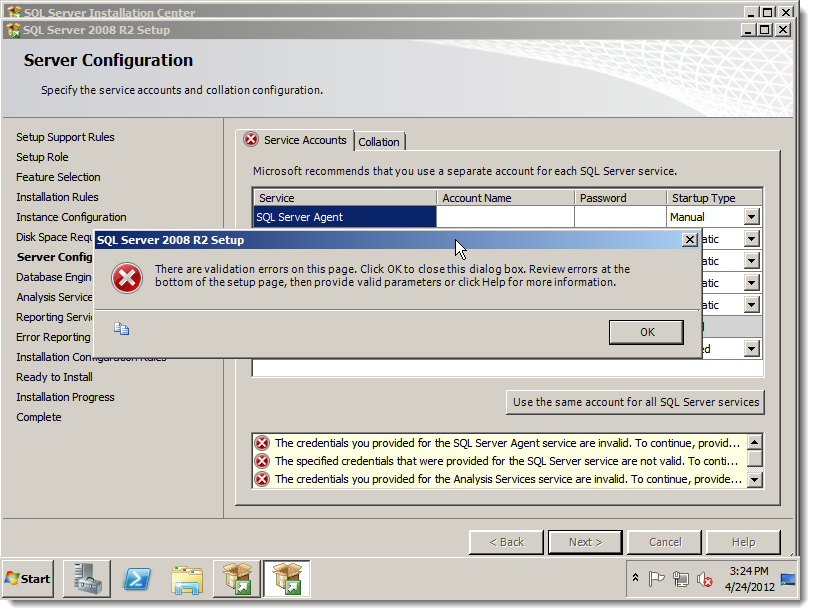Viewport: 815px width, 615px height.
Task: Open the last row Startup Type dropdown arrow
Action: pyautogui.click(x=752, y=349)
